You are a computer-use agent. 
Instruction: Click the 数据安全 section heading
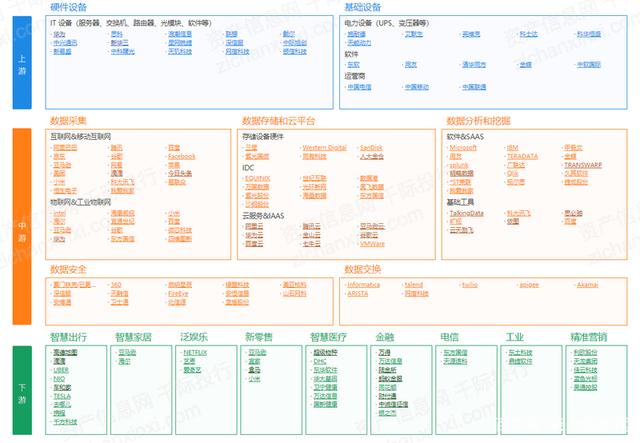(68, 269)
